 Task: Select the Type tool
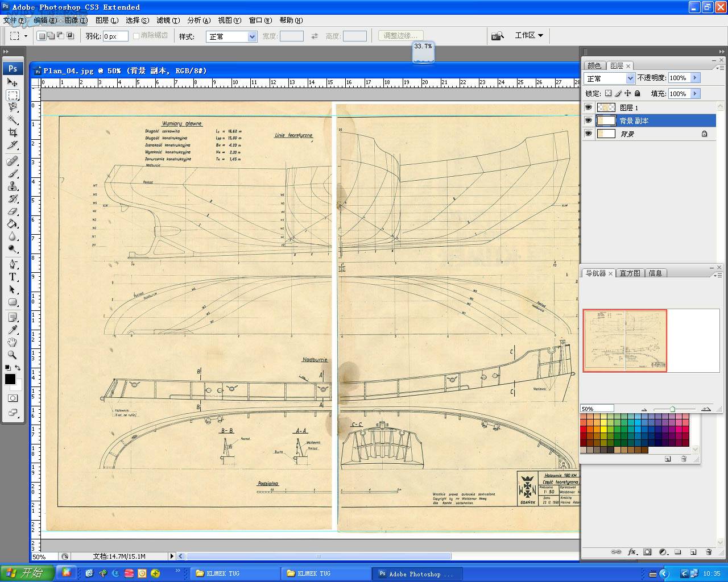[13, 277]
